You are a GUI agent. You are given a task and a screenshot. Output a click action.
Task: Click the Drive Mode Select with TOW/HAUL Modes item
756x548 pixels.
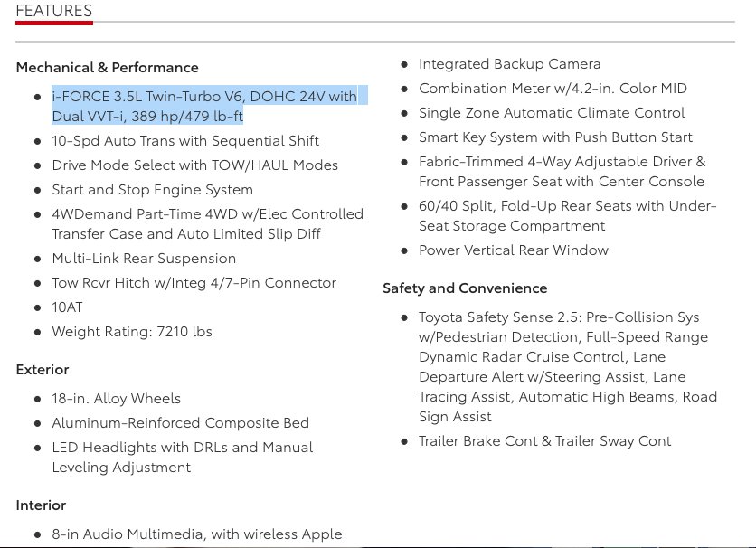point(194,165)
